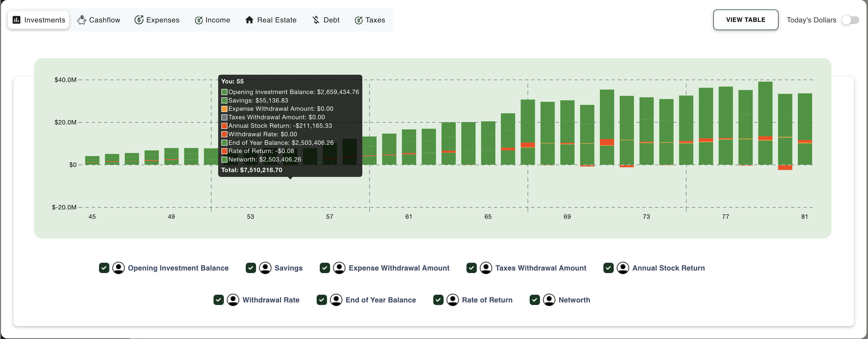Switch to the Income tab

click(x=213, y=20)
